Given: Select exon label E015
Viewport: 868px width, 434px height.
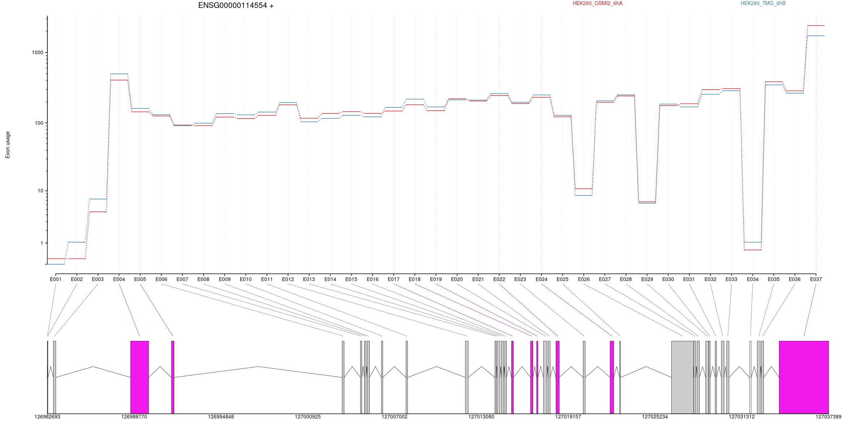Looking at the screenshot, I should click(351, 279).
